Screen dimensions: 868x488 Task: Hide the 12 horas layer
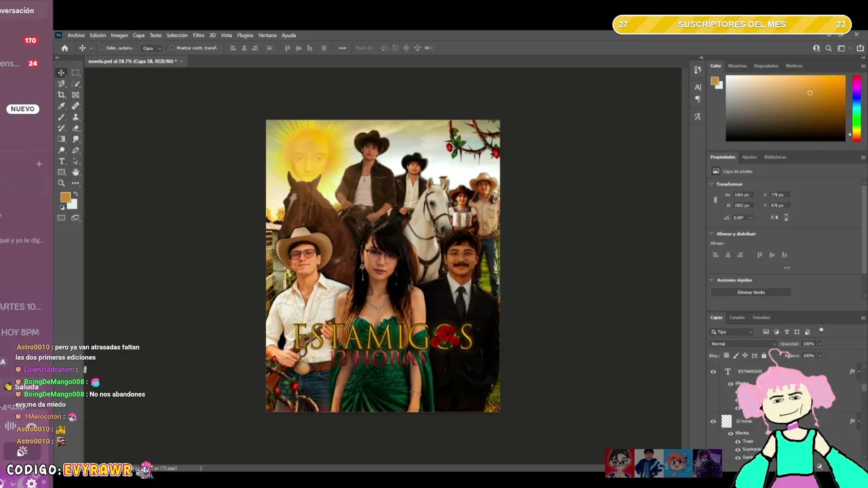coord(713,421)
